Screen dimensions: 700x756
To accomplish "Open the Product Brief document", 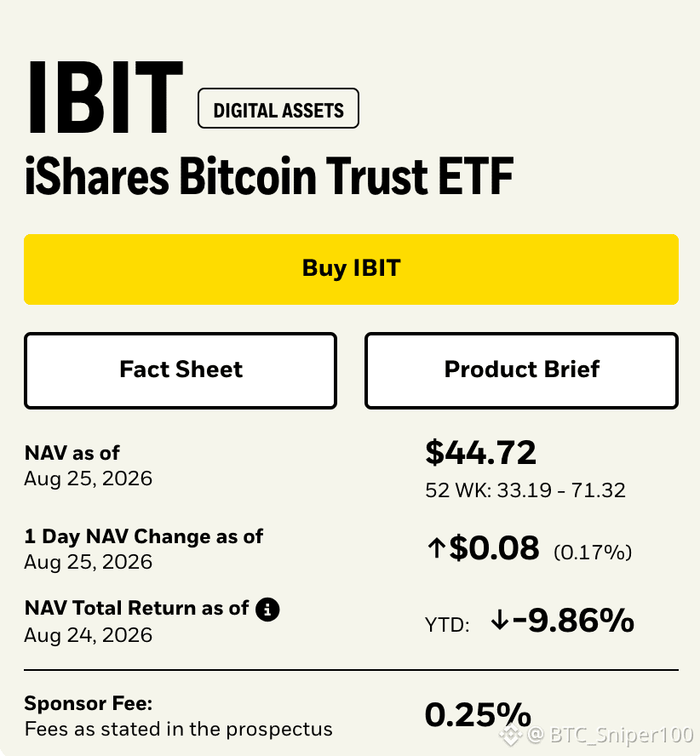I will tap(521, 370).
